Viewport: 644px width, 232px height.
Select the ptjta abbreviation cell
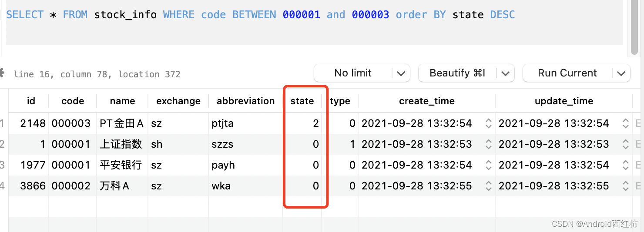click(x=245, y=123)
